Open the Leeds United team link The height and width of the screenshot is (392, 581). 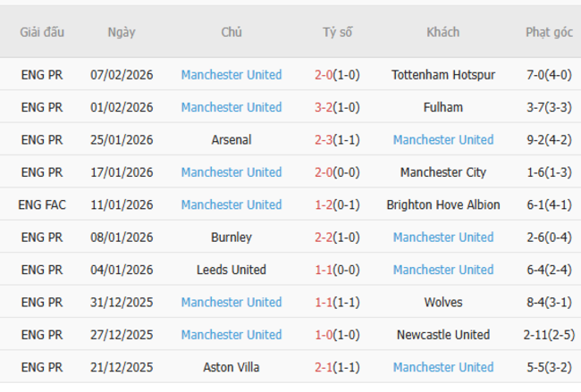pyautogui.click(x=232, y=270)
